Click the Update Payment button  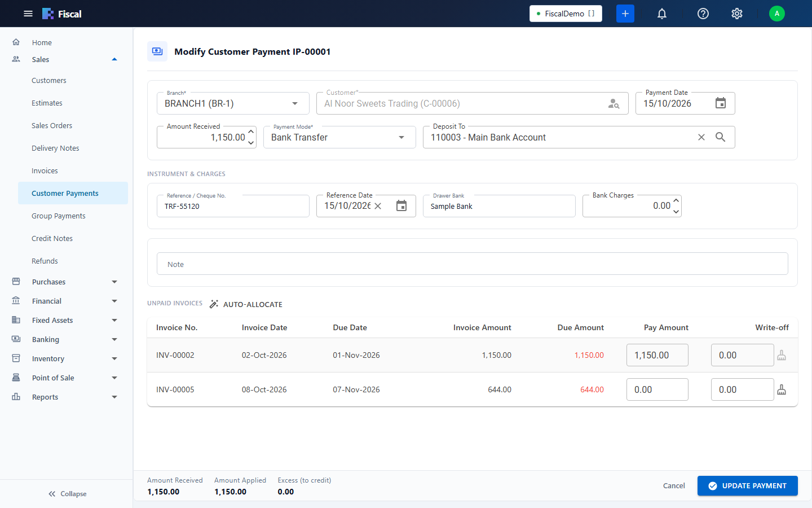click(x=747, y=485)
